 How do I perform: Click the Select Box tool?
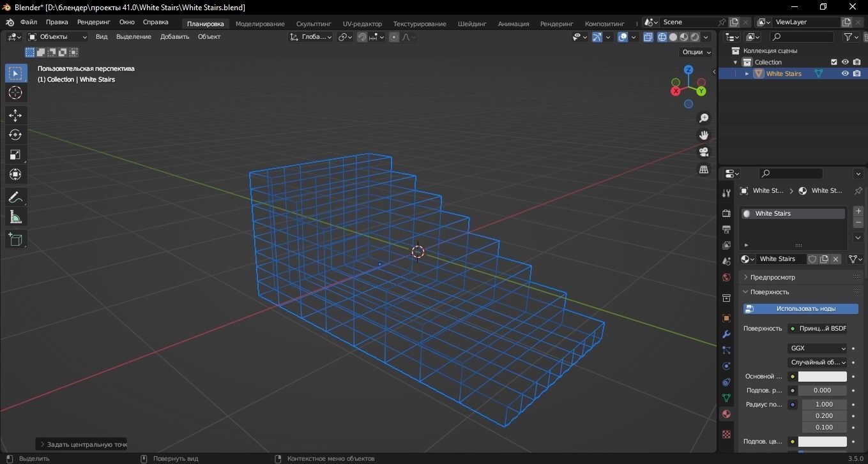coord(15,73)
